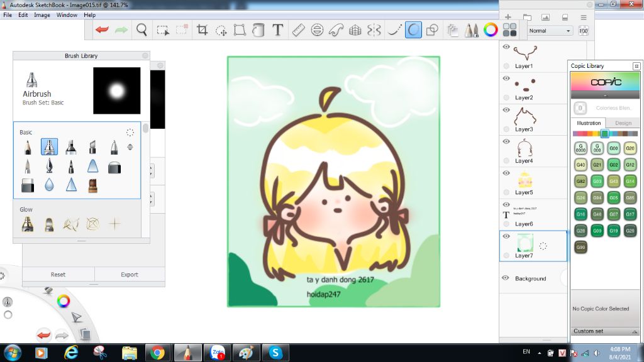Enable the French Curve guide
This screenshot has width=644, height=362.
336,30
